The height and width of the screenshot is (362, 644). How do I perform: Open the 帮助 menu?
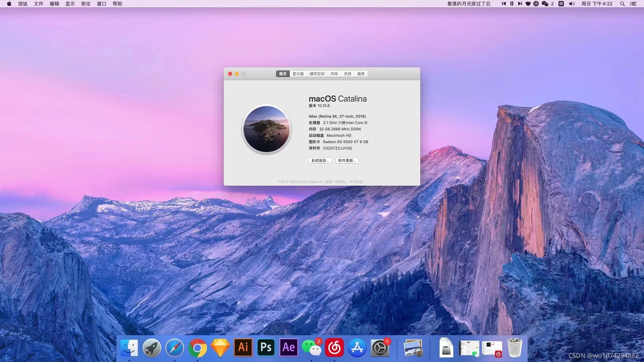pyautogui.click(x=117, y=4)
